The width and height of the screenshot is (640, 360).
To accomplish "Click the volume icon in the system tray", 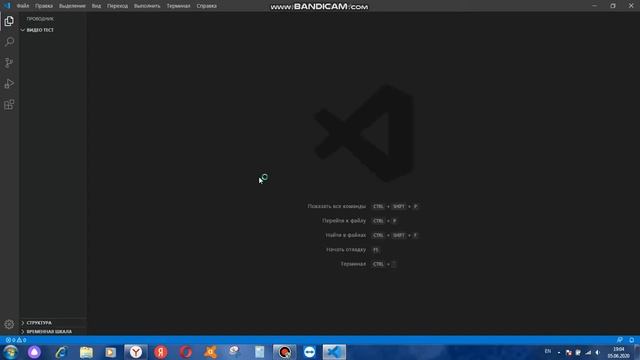I will click(x=598, y=352).
